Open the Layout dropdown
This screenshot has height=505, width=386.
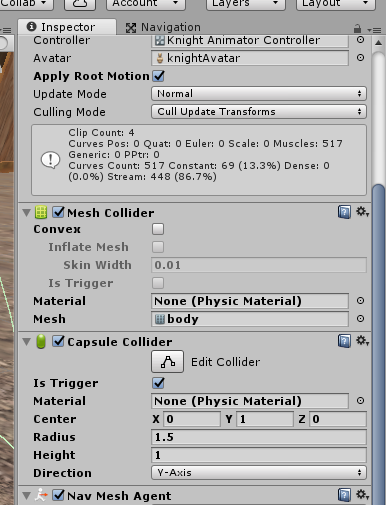click(336, 4)
